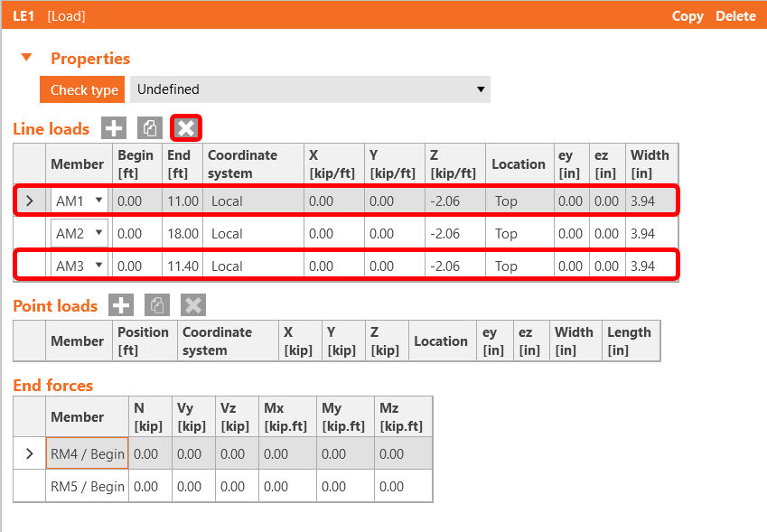The width and height of the screenshot is (767, 532).
Task: Open the AM1 member dropdown
Action: tap(98, 201)
